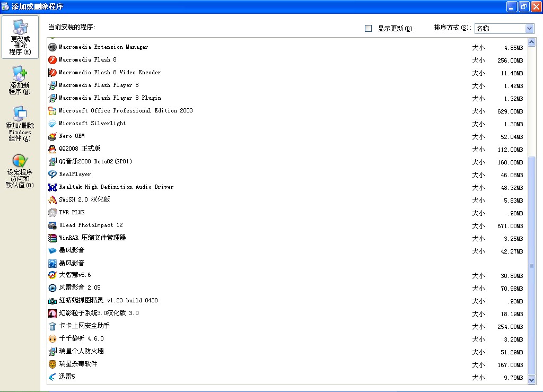The width and height of the screenshot is (543, 392).
Task: Click the 暴风影音 icon with 42.27MB size
Action: click(52, 251)
